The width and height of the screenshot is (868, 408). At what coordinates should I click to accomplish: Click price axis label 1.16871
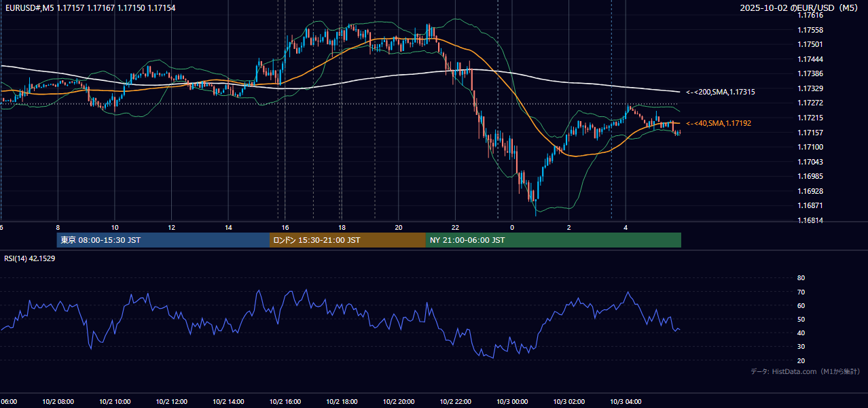810,205
